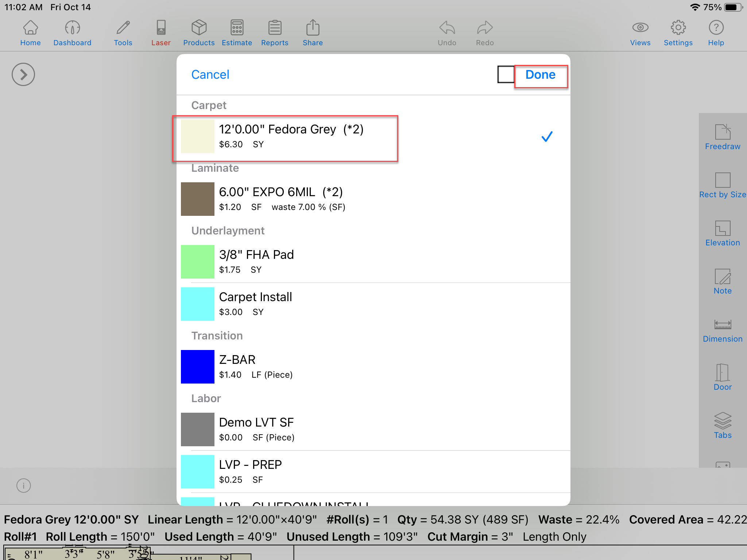The width and height of the screenshot is (747, 560).
Task: Open the Reports menu item
Action: coord(275,33)
